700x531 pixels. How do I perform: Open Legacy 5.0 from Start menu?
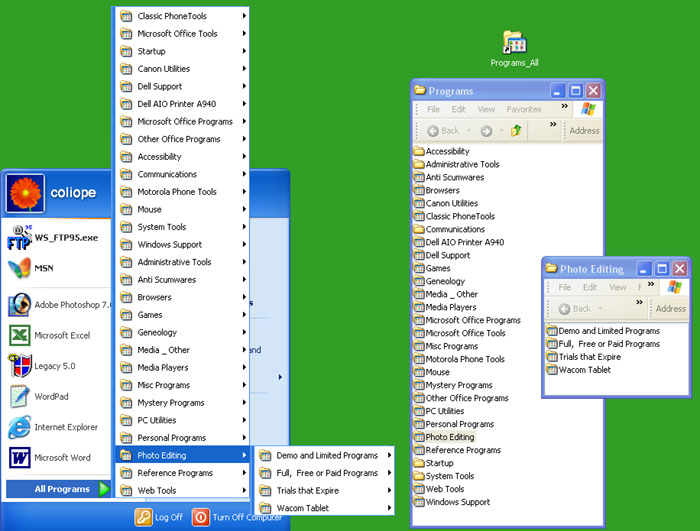42,366
